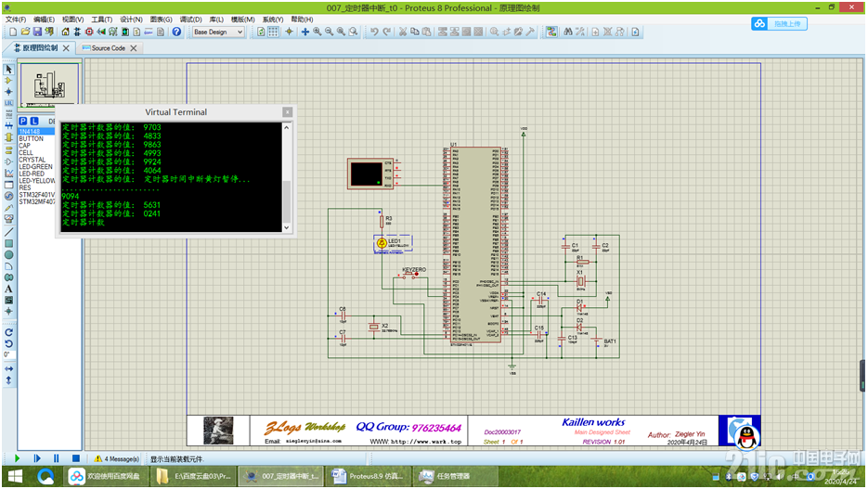The width and height of the screenshot is (868, 489).
Task: Redraw the schematic display
Action: point(261,32)
